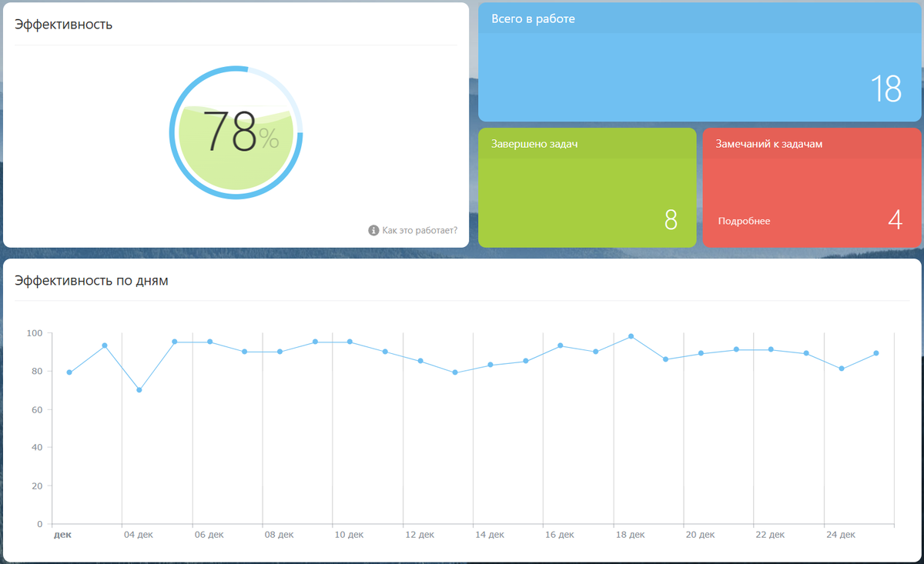Click the "Эффективность по дням" chart title

(92, 281)
